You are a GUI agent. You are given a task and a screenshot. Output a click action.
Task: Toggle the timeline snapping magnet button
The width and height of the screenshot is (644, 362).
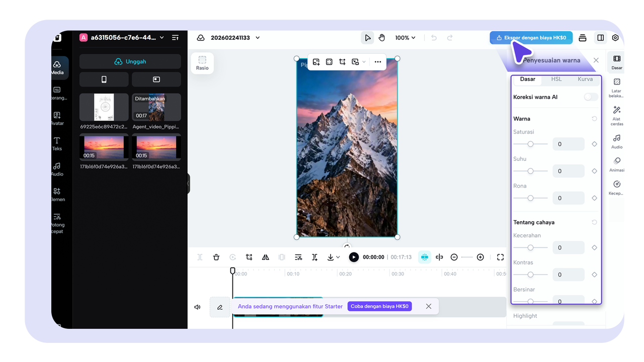click(x=424, y=257)
